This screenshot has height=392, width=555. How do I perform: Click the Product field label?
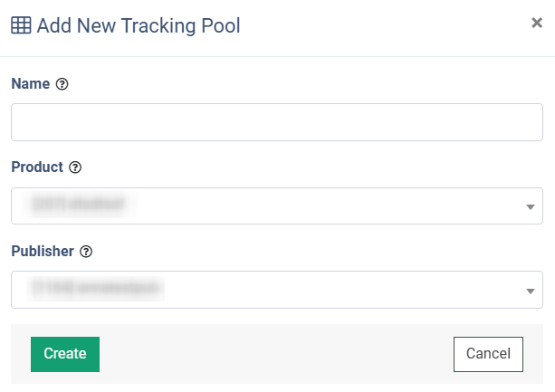pos(37,167)
